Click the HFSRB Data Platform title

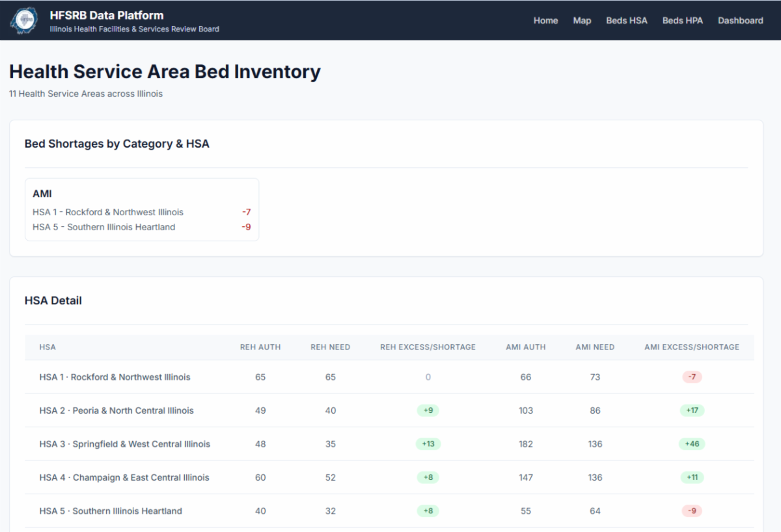107,15
